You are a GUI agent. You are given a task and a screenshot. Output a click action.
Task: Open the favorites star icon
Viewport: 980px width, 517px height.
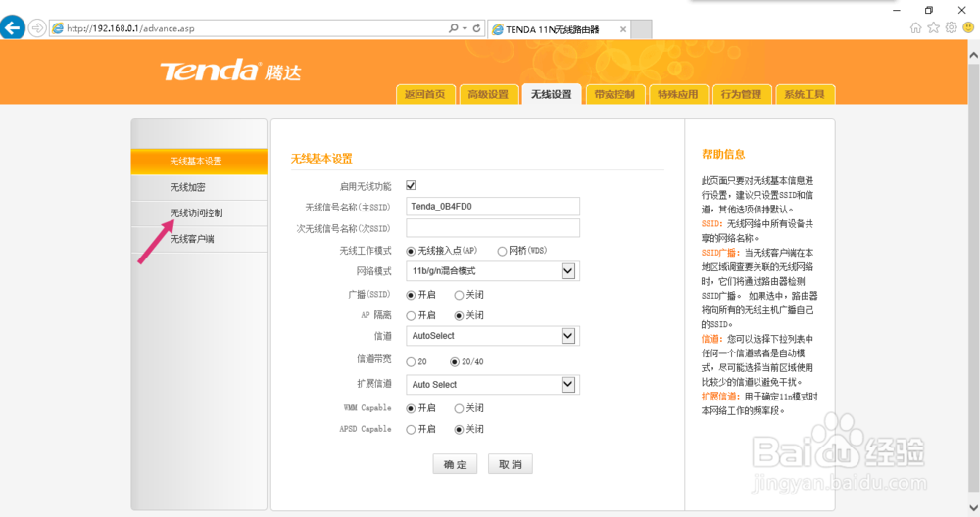933,27
